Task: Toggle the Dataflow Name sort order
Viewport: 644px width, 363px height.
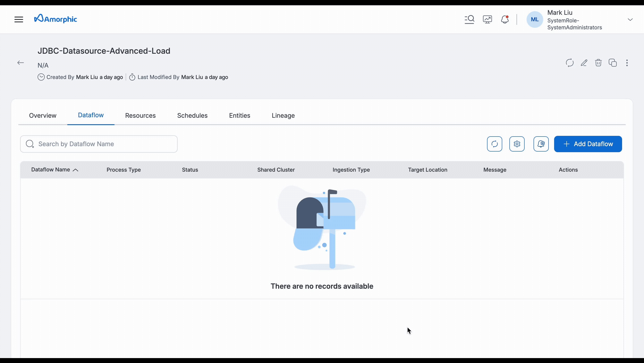Action: 76,170
